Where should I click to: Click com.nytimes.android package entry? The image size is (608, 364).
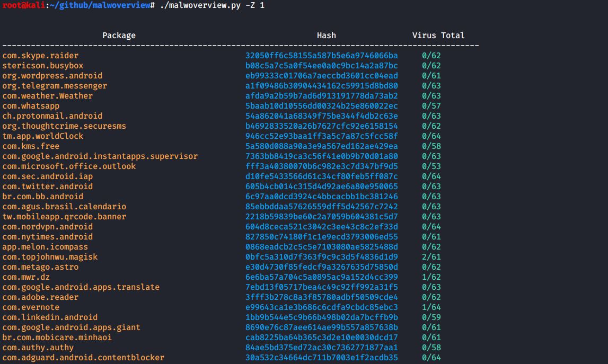pyautogui.click(x=48, y=237)
